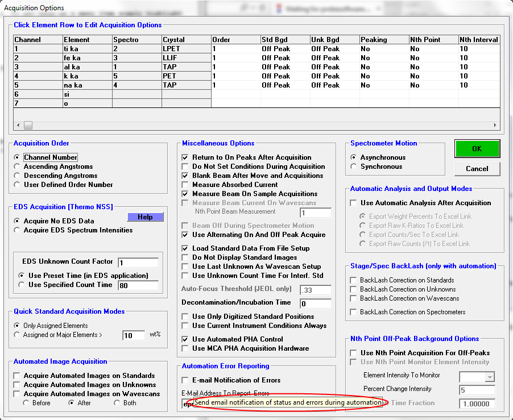Enable Use Nth Point Acquisition For Off-Peaks
This screenshot has width=513, height=420.
pyautogui.click(x=354, y=353)
